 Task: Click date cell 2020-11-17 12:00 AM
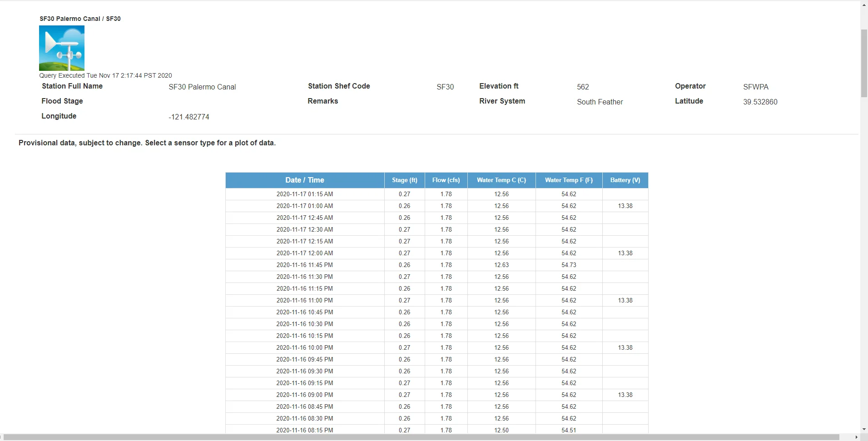click(x=305, y=253)
